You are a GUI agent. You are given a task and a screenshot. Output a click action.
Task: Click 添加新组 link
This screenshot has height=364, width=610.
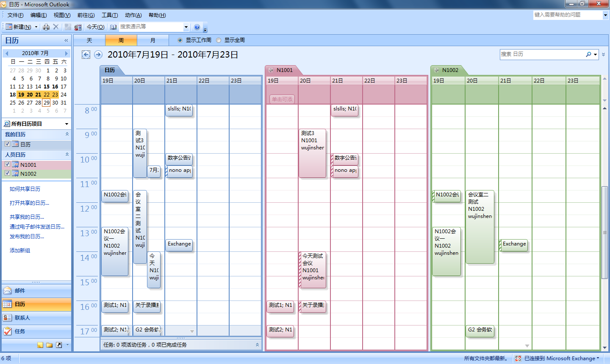pyautogui.click(x=20, y=251)
